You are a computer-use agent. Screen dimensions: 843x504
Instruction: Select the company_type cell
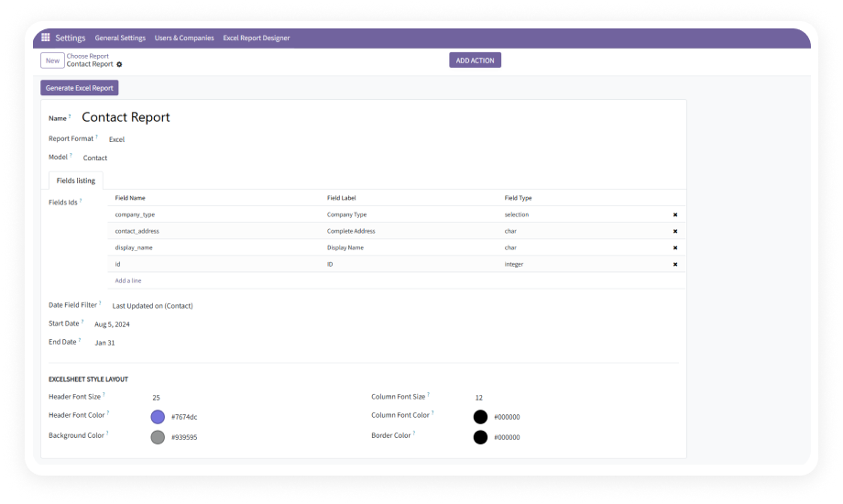(135, 214)
